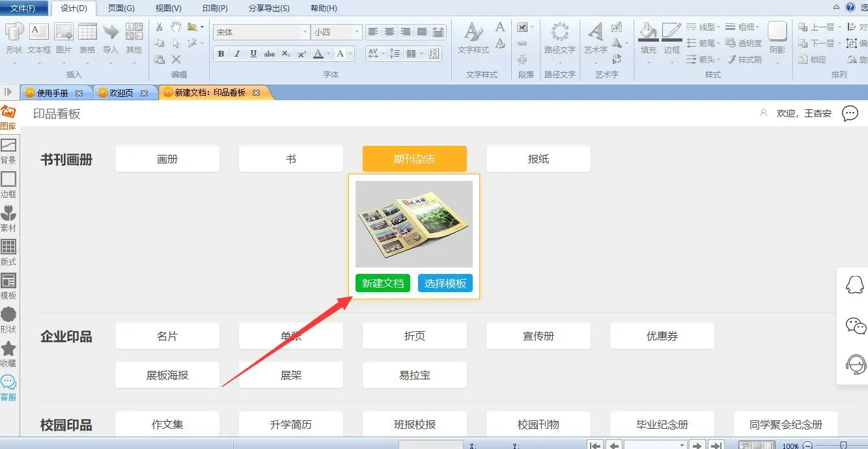Click the WeChat contact icon on right
868x449 pixels.
(854, 325)
